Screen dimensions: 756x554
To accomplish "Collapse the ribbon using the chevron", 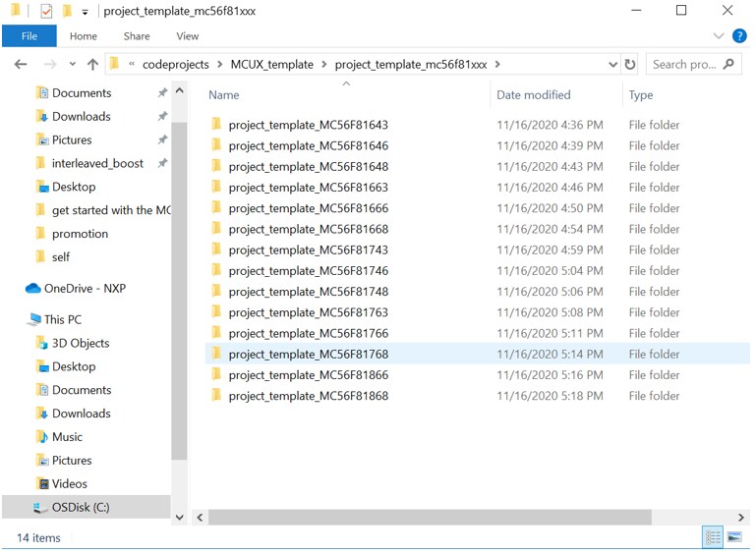I will tap(719, 36).
